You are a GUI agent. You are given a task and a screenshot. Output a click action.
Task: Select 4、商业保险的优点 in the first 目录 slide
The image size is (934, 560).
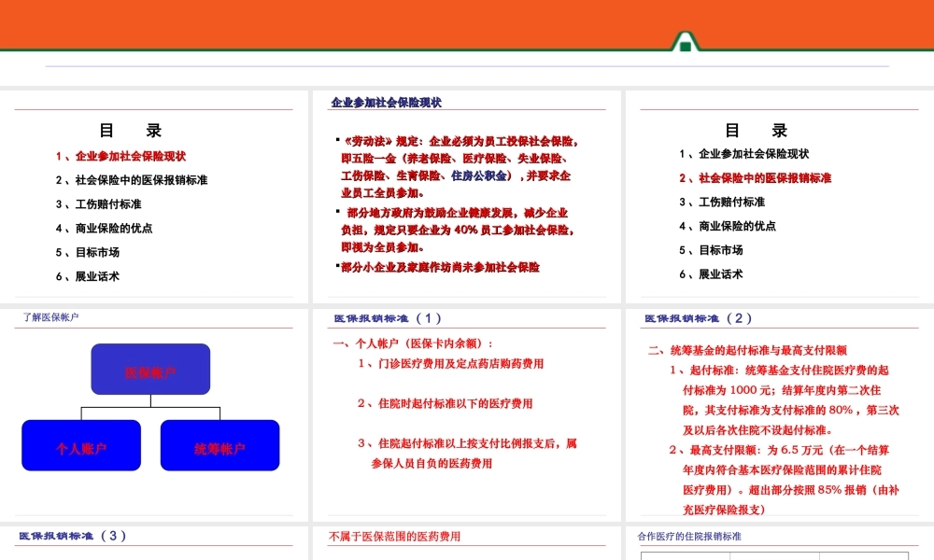pos(105,229)
